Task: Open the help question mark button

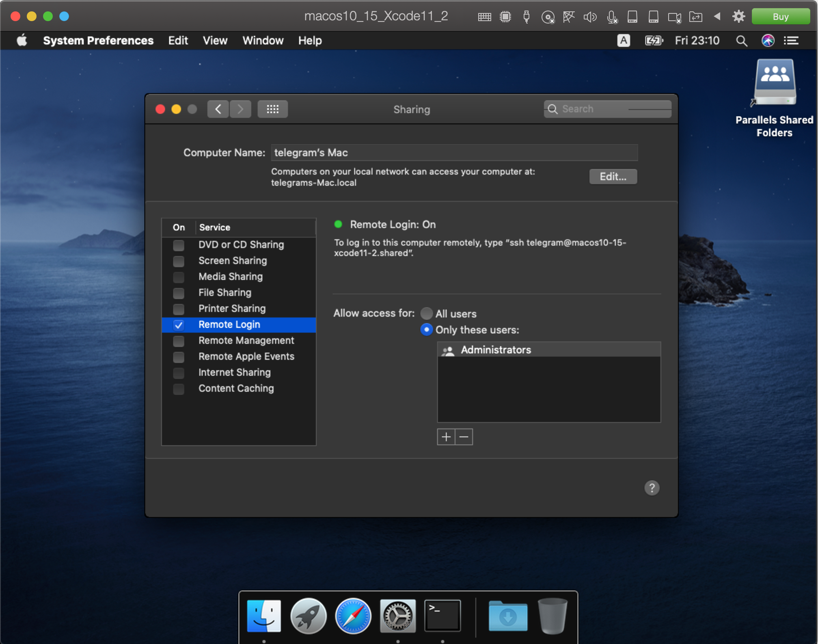Action: click(x=652, y=488)
